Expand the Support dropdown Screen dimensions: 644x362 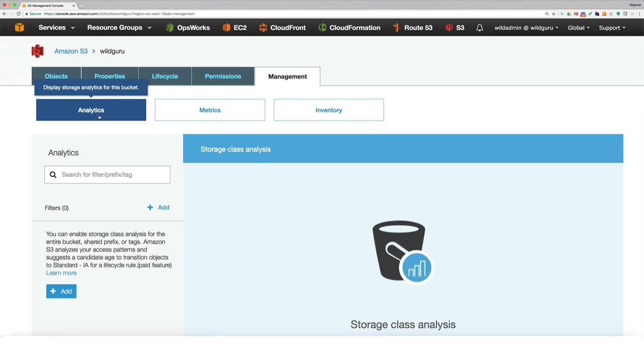pos(612,28)
